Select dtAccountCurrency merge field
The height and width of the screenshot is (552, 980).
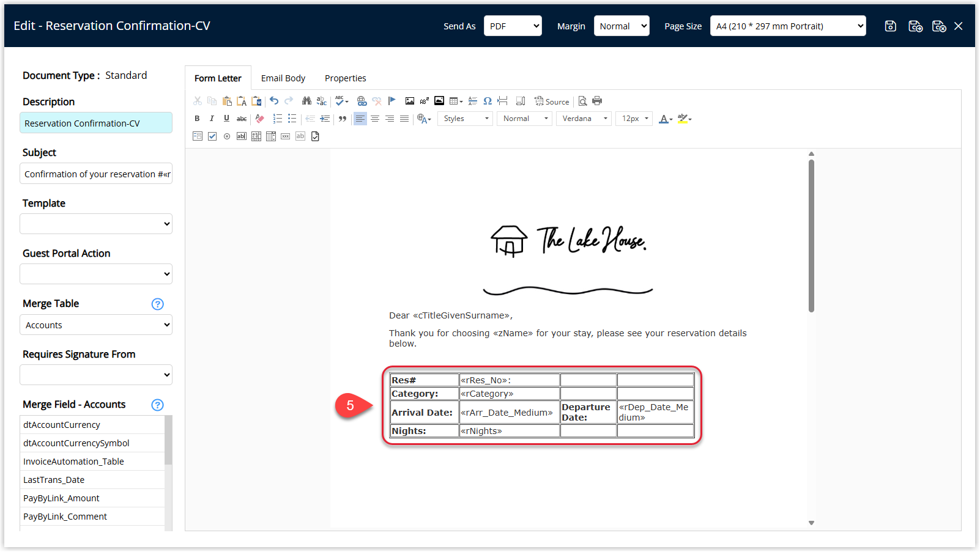[92, 425]
